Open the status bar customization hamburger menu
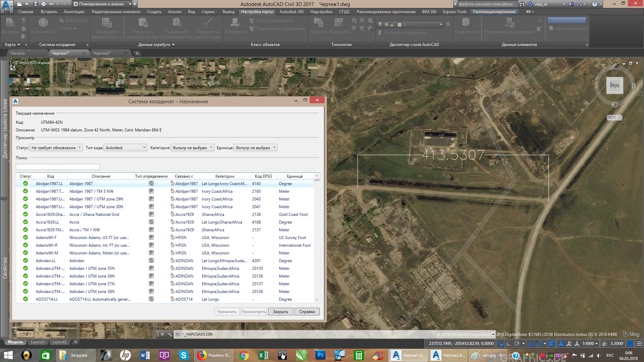Viewport: 644px width, 362px height. pos(640,344)
